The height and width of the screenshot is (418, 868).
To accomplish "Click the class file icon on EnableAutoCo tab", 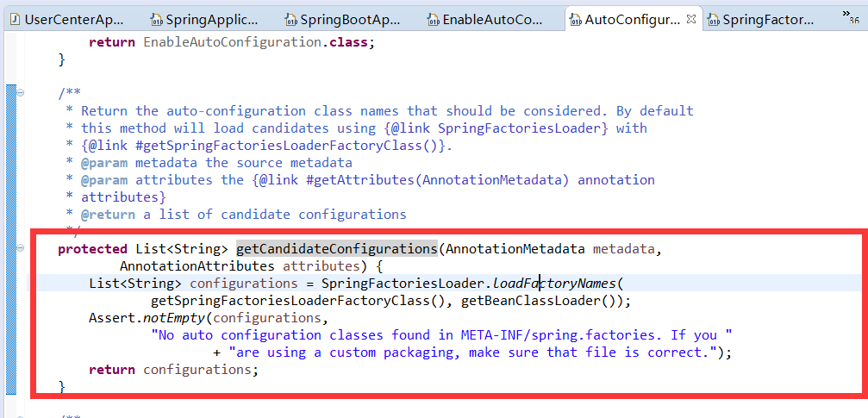I will click(x=434, y=21).
